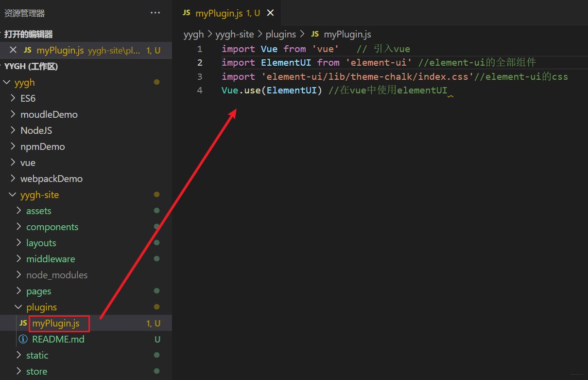The image size is (588, 380).
Task: Expand the NodeJS folder
Action: [x=13, y=130]
